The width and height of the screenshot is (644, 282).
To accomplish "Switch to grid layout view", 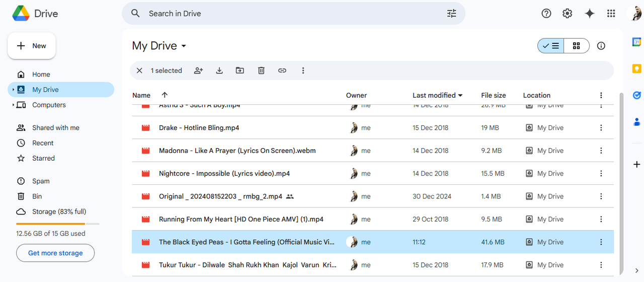I will pos(577,46).
